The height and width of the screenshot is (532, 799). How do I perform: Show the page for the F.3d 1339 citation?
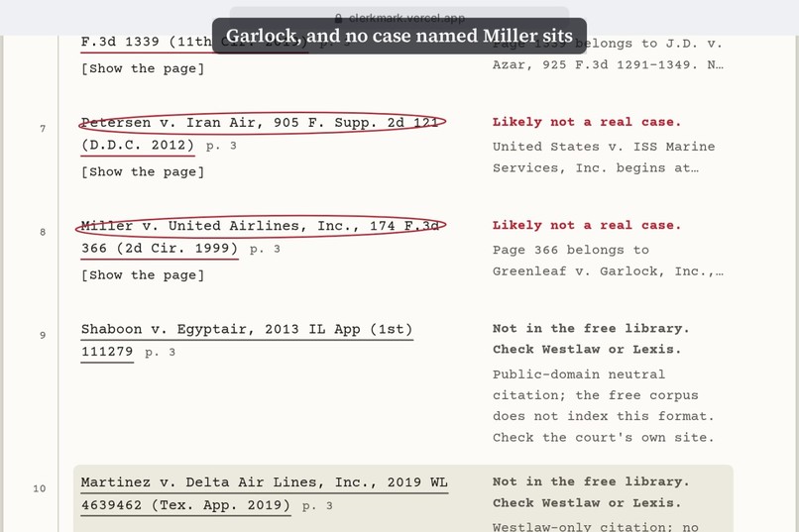tap(143, 68)
